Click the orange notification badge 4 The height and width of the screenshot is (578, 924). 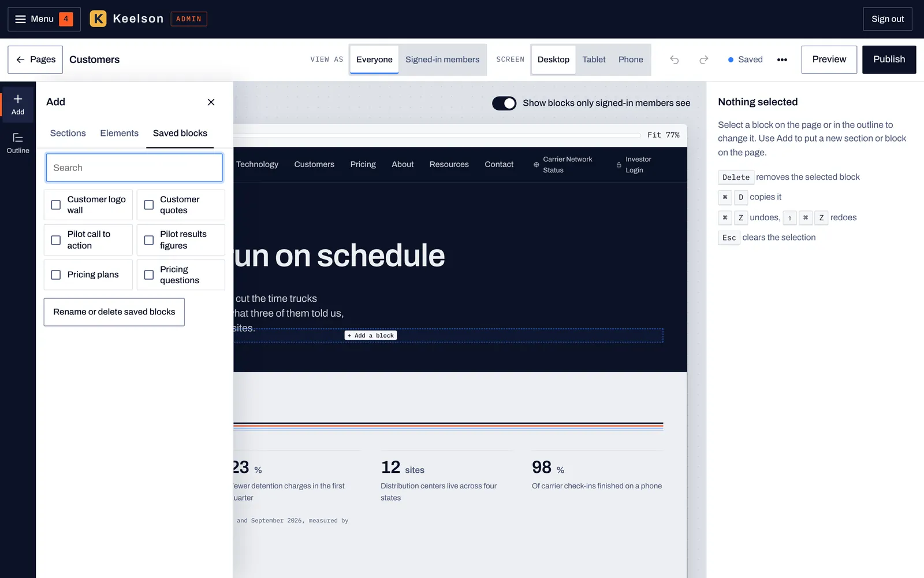click(66, 19)
